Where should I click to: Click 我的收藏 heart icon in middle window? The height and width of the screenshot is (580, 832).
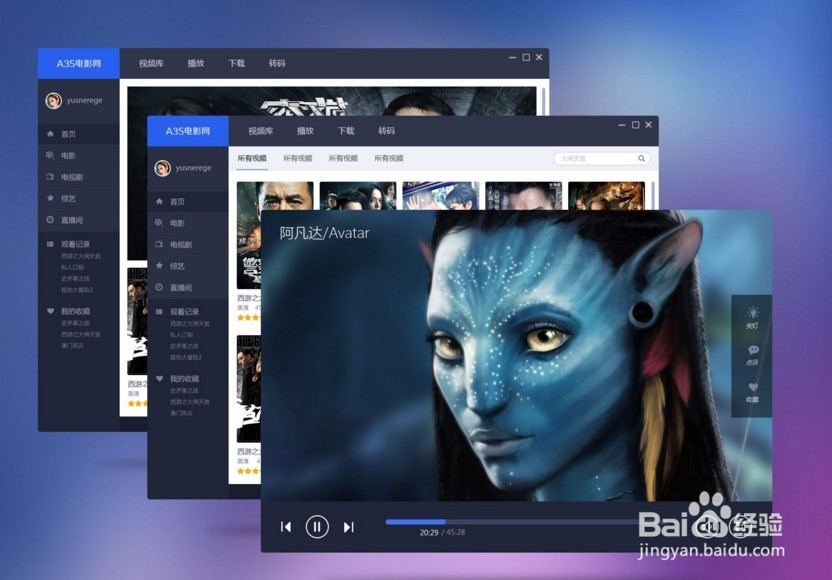coord(159,378)
